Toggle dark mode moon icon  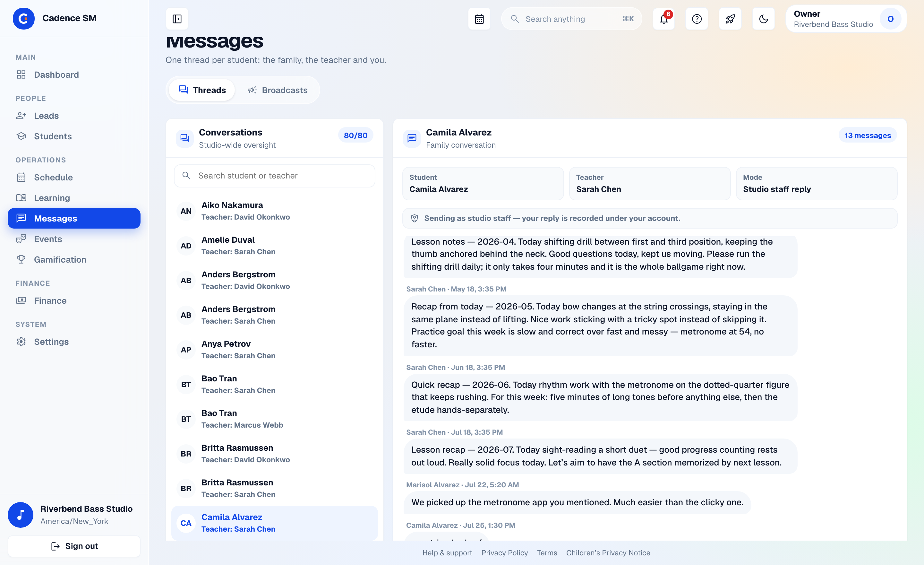pyautogui.click(x=764, y=19)
